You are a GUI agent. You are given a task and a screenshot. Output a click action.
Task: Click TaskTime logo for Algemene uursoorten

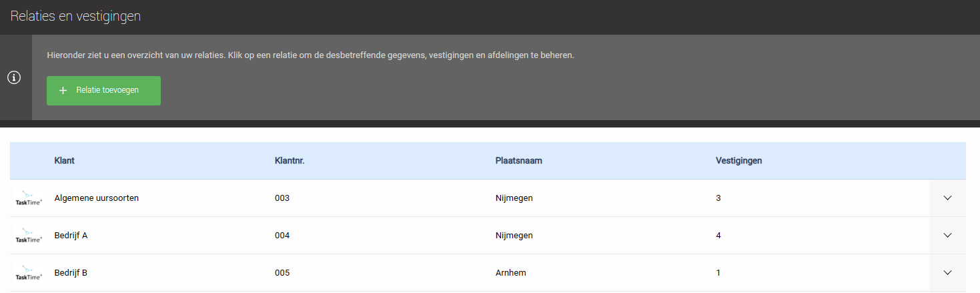29,198
